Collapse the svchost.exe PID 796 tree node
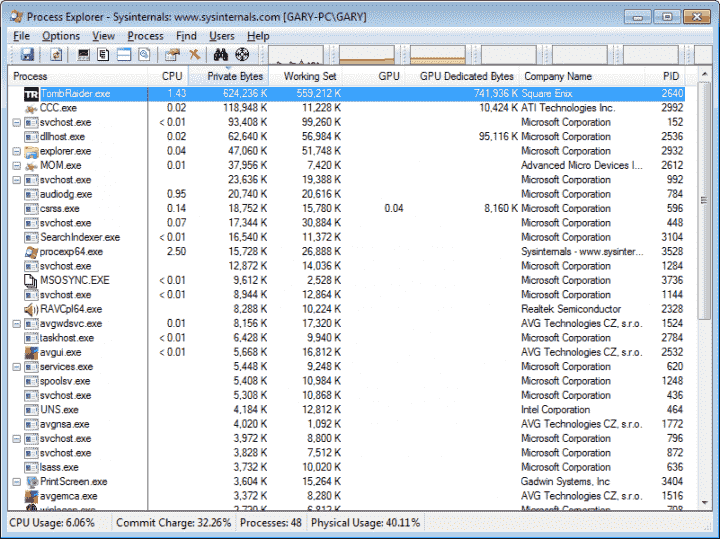 [17, 439]
